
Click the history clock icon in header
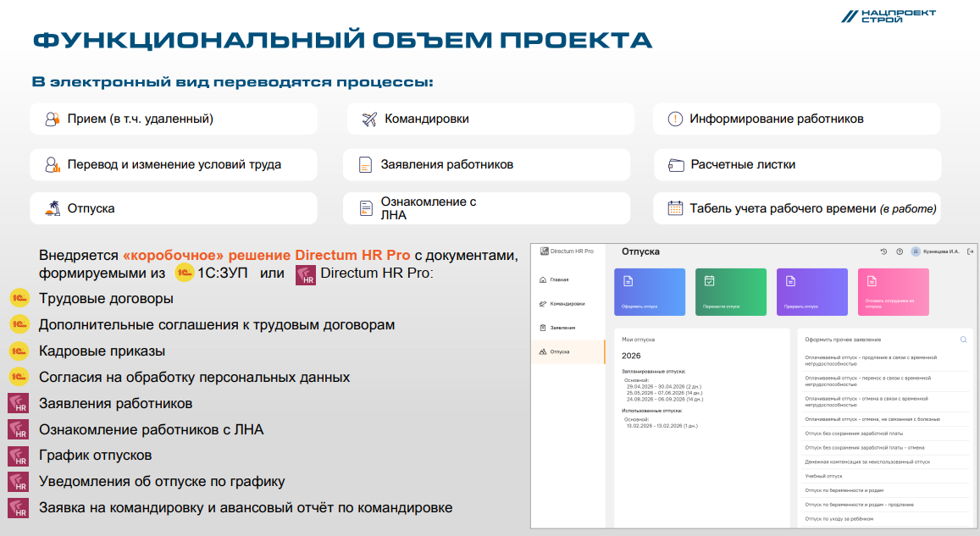(883, 251)
